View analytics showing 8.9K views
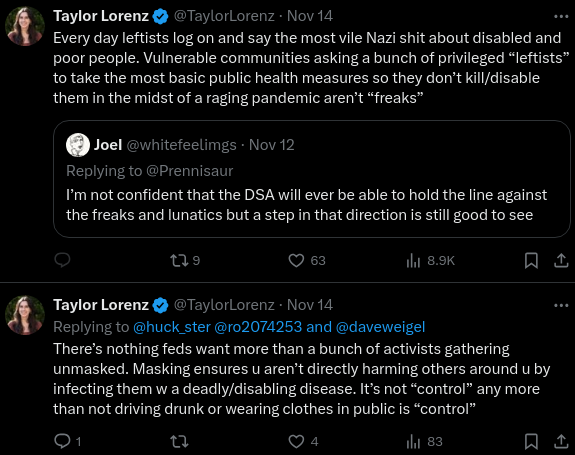The image size is (575, 455). coord(431,260)
